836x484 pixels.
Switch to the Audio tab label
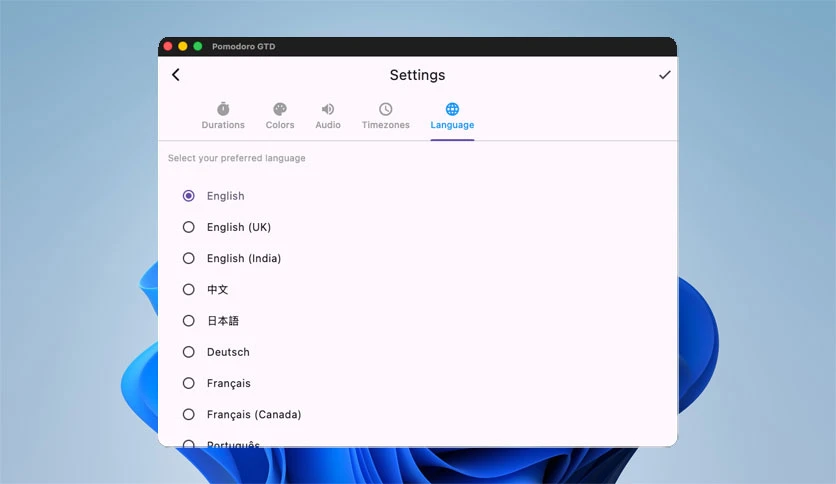point(328,125)
